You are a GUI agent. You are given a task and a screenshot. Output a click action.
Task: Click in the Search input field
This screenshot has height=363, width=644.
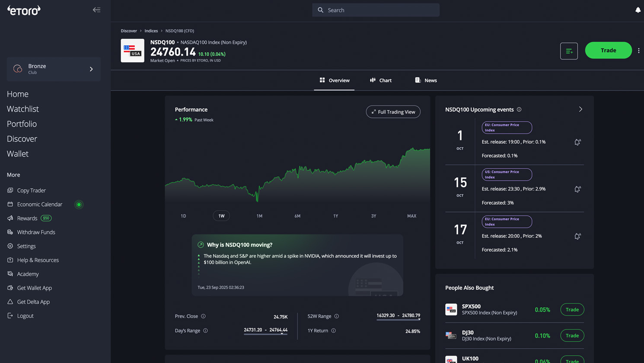point(376,10)
